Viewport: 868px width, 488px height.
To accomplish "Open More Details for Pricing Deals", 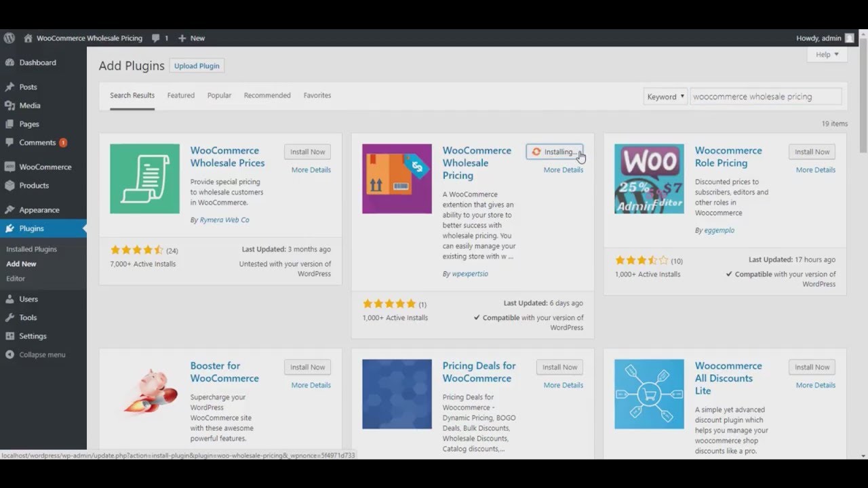I will tap(564, 386).
